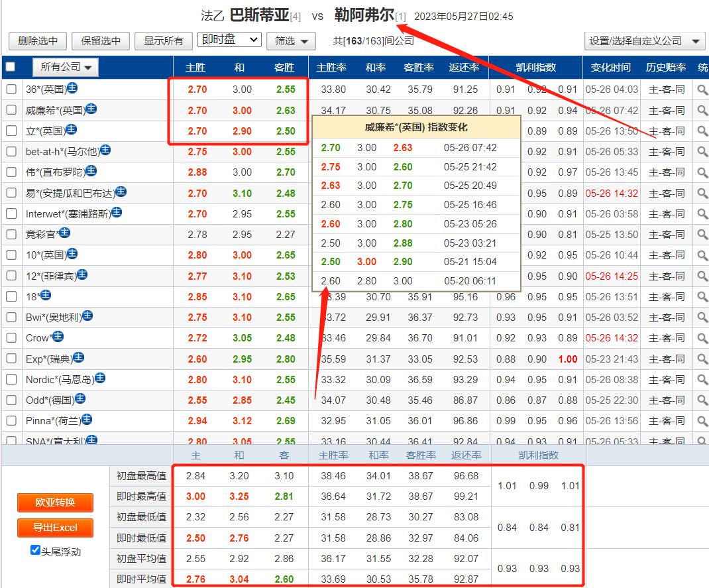709x588 pixels.
Task: Click the magnifier icon in the Pinna*(荷兰) row
Action: (702, 421)
